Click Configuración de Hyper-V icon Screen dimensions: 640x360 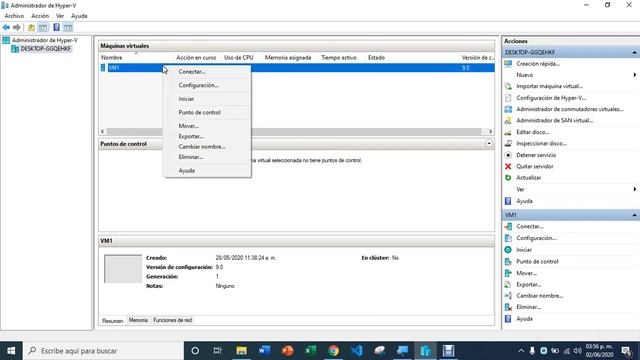[x=508, y=98]
